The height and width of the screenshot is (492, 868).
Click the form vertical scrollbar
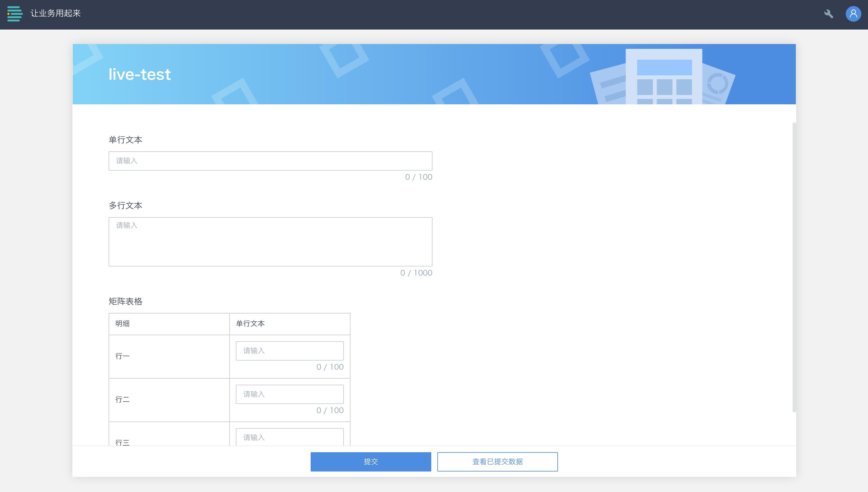coord(794,267)
